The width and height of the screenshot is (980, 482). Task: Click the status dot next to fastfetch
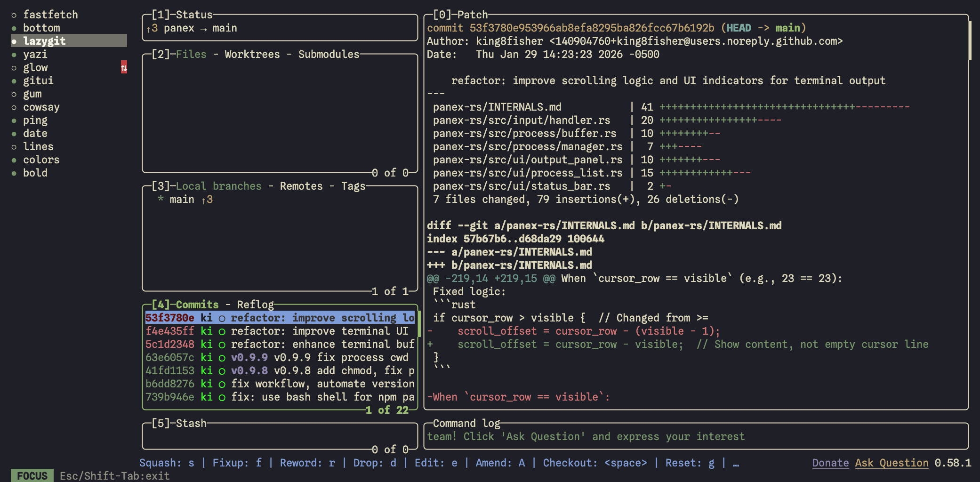[14, 15]
